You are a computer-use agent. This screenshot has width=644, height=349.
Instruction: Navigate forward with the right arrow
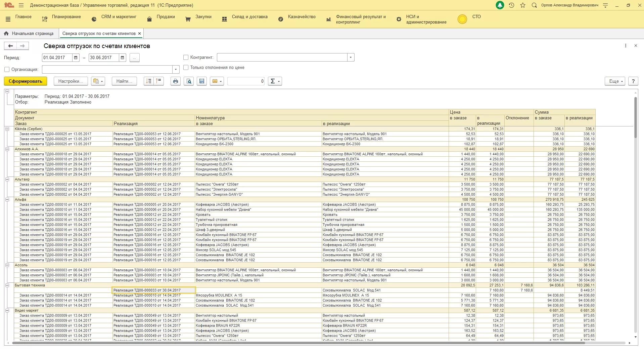point(22,46)
